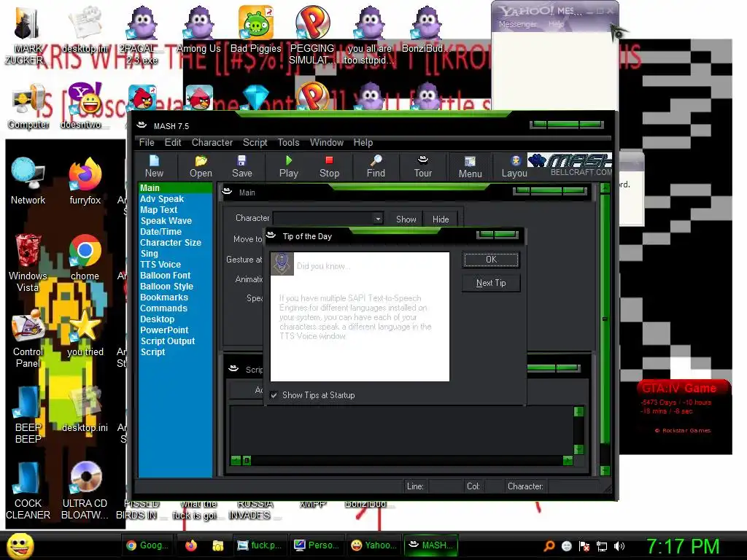
Task: Start script with the Play button
Action: point(288,166)
